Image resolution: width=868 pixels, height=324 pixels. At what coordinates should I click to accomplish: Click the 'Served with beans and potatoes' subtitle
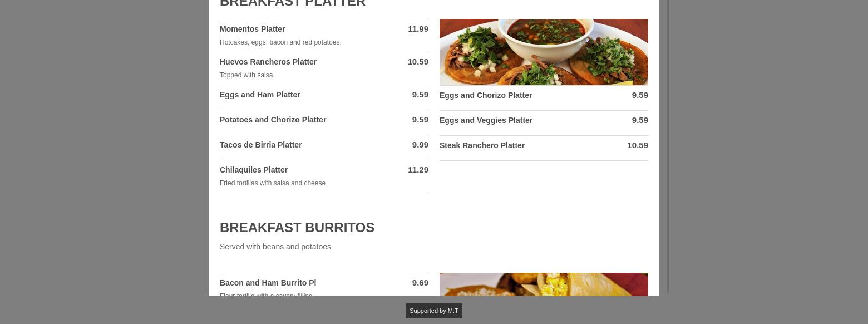click(x=275, y=247)
